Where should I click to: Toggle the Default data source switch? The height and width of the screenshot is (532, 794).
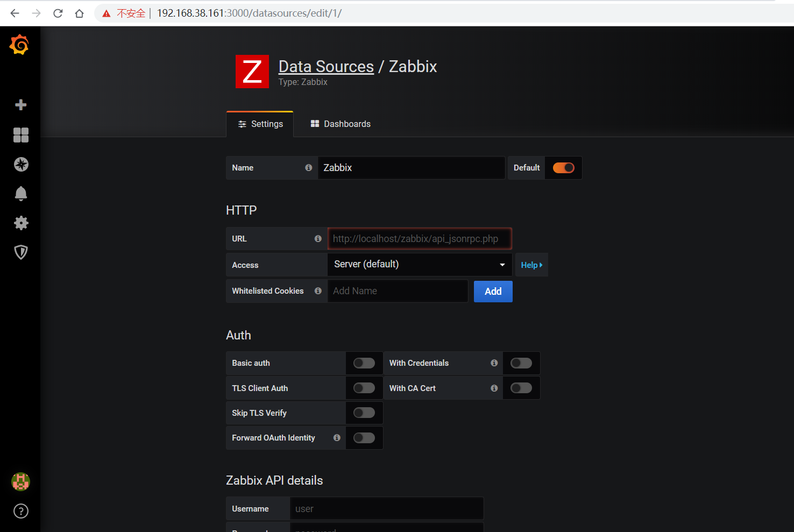(x=563, y=168)
